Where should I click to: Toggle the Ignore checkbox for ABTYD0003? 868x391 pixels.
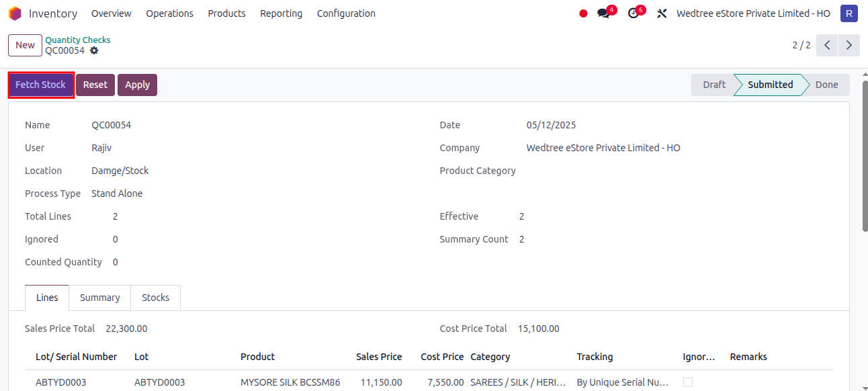(688, 382)
